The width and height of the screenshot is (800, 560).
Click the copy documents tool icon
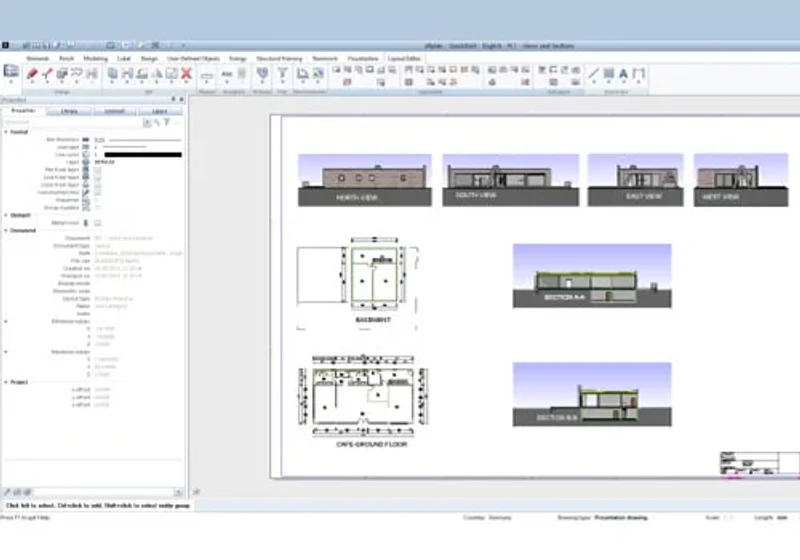112,73
